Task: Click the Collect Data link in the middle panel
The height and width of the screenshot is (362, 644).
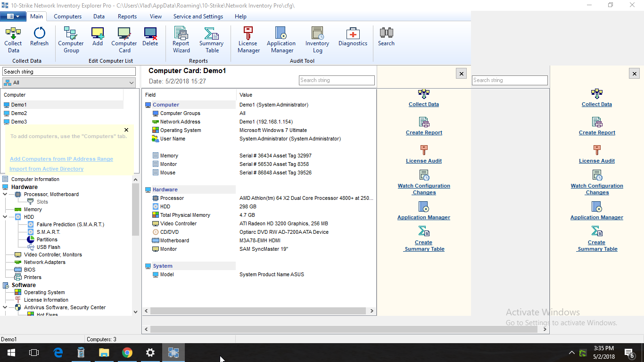Action: tap(424, 104)
